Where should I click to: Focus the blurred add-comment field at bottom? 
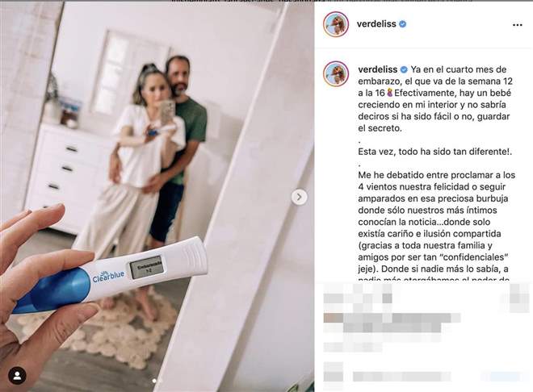[402, 377]
